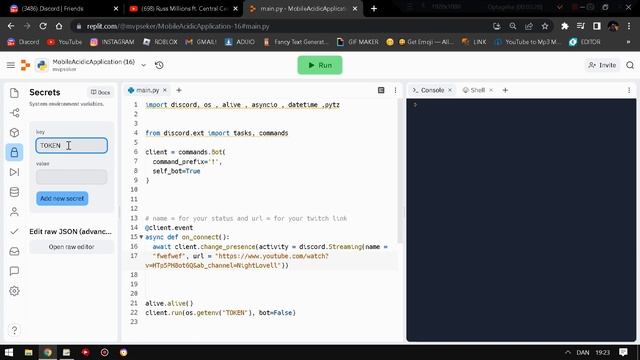Screen dimensions: 640x360
Task: Close the main.py tab
Action: pyautogui.click(x=165, y=90)
